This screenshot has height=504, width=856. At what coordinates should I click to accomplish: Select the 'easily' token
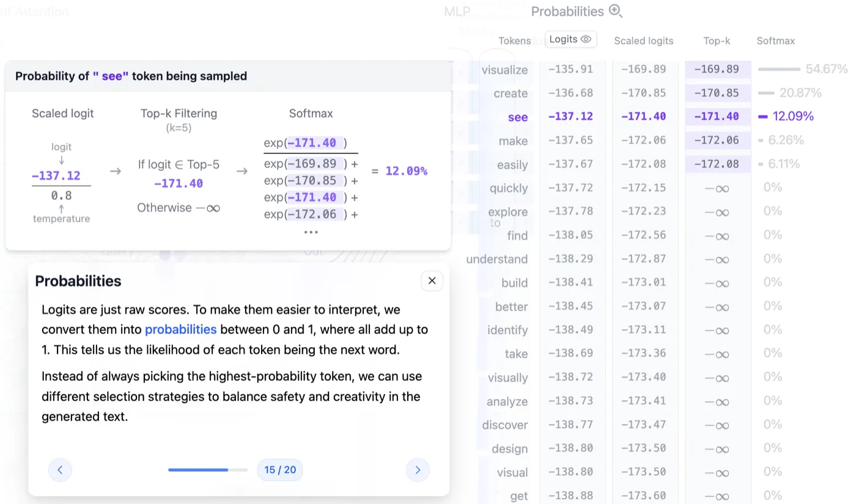click(512, 165)
